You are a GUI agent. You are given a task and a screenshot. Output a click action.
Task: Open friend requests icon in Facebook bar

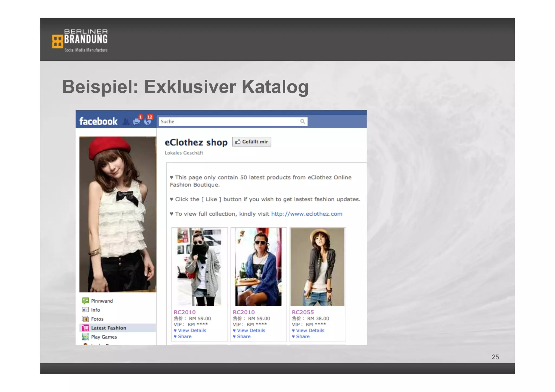coord(126,122)
